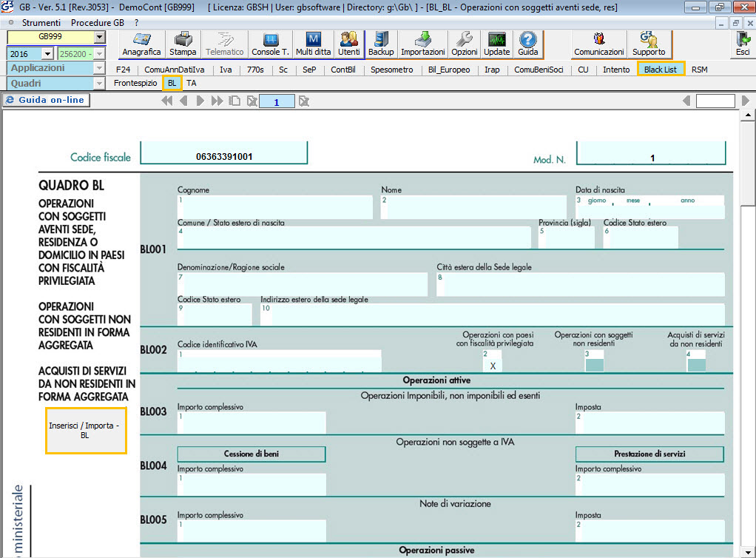Click delete icon left of module number
The image size is (756, 558).
coord(252,101)
